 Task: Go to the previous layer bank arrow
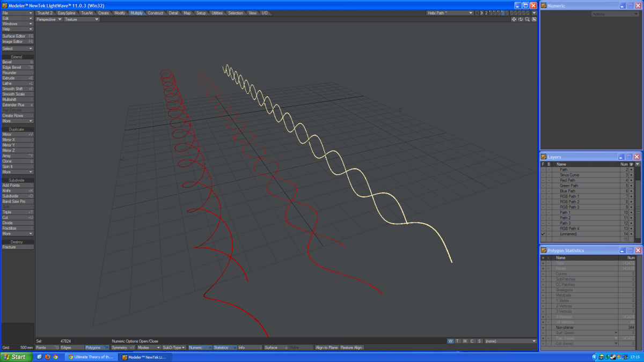(x=478, y=13)
